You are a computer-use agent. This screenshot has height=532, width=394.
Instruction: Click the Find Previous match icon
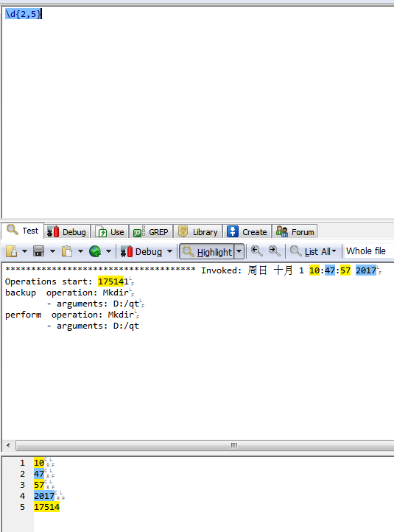coord(257,251)
